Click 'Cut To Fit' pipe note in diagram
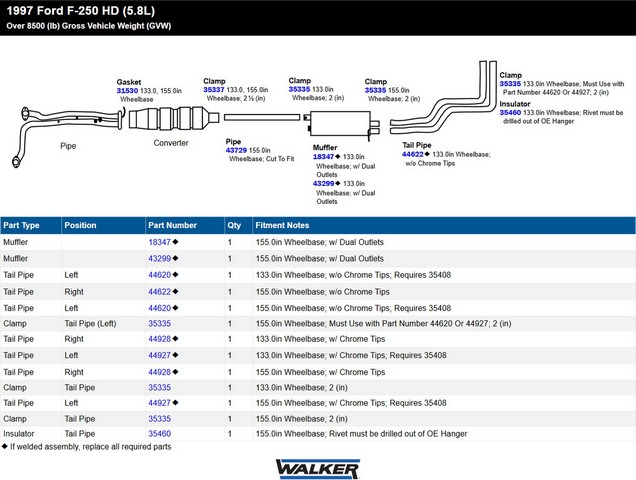This screenshot has height=480, width=636. (280, 159)
